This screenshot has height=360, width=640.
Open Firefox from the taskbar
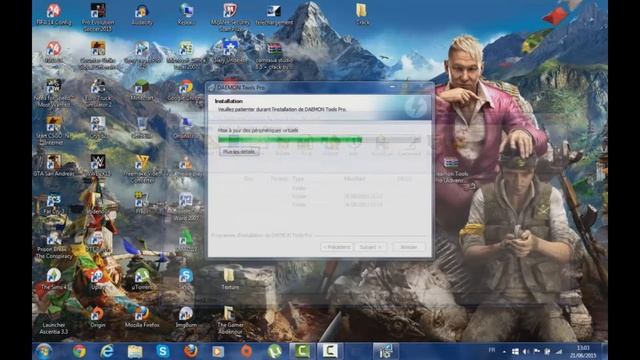190,351
